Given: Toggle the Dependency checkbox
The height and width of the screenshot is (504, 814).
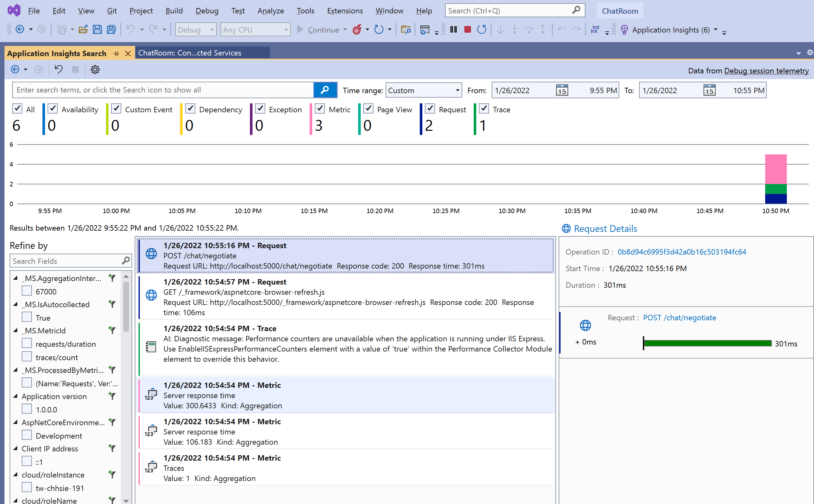Looking at the screenshot, I should (x=190, y=109).
